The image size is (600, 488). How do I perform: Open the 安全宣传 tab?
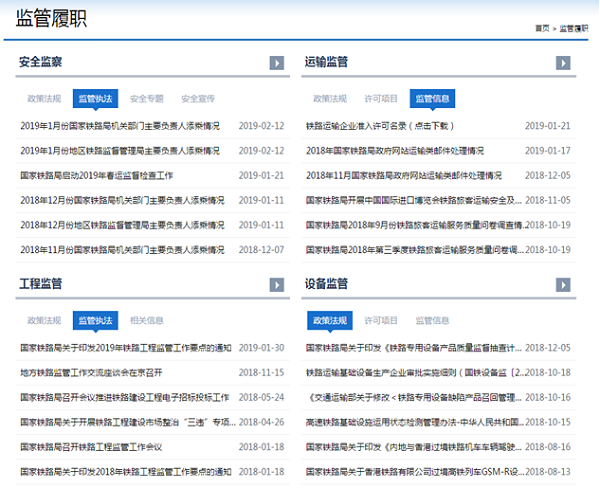pyautogui.click(x=197, y=99)
